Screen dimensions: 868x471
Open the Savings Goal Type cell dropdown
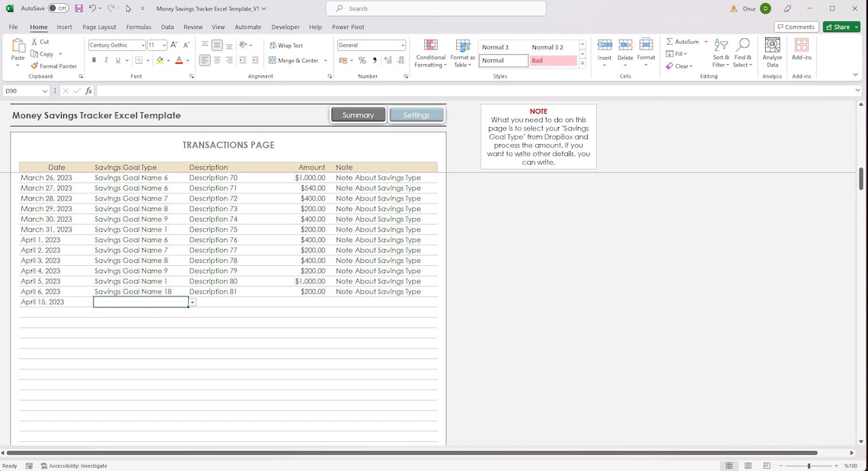[x=193, y=302]
